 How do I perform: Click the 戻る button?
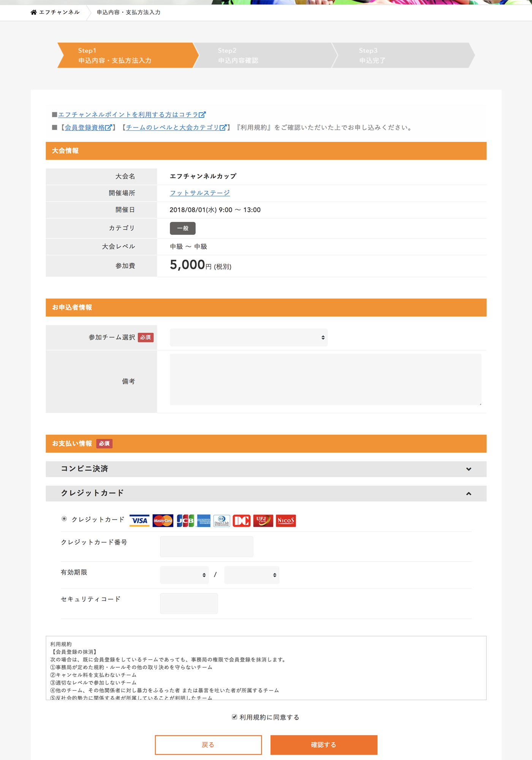[208, 745]
